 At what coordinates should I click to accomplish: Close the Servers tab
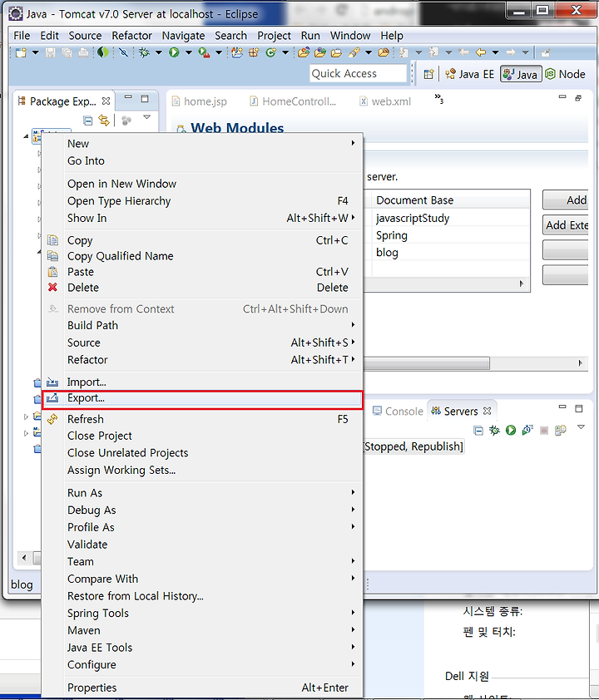[488, 411]
